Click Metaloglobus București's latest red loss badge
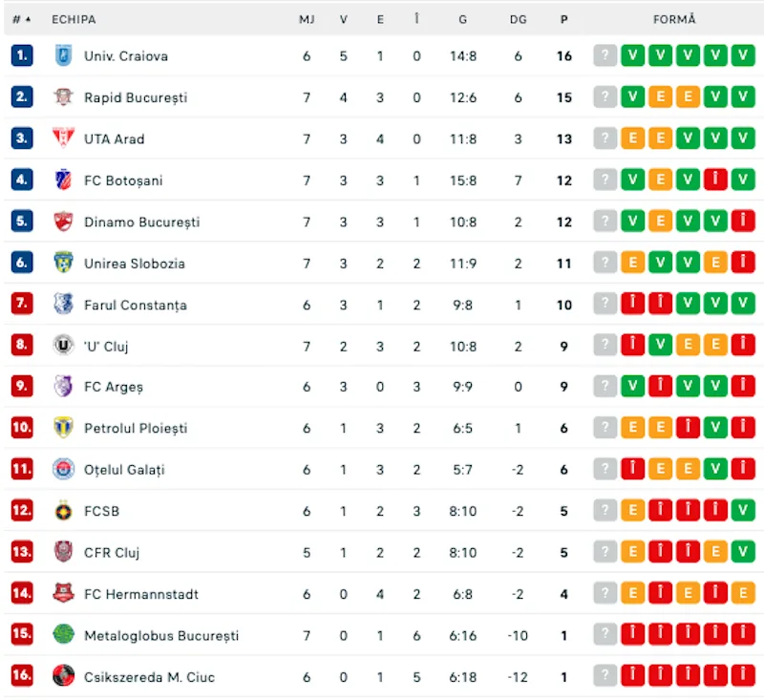Image resolution: width=764 pixels, height=700 pixels. click(743, 635)
